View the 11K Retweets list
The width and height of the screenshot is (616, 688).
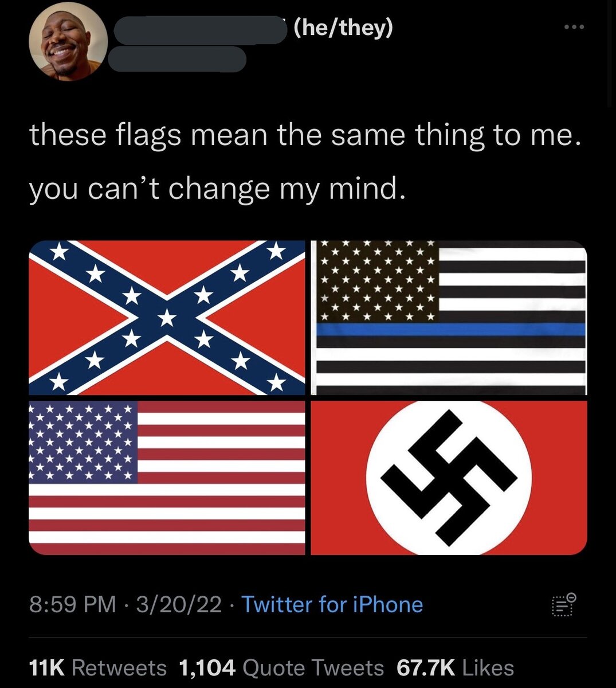[x=97, y=667]
